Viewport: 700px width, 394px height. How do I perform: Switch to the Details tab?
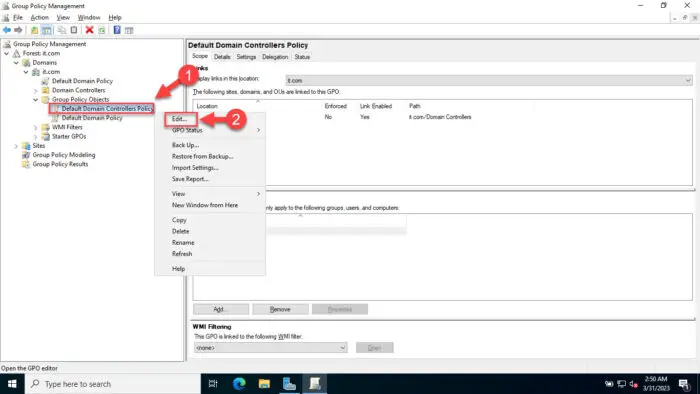click(222, 57)
